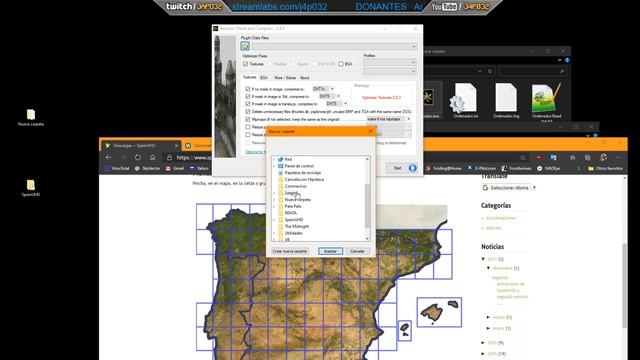This screenshot has width=640, height=360.
Task: Click the browser reload icon
Action: point(138,157)
